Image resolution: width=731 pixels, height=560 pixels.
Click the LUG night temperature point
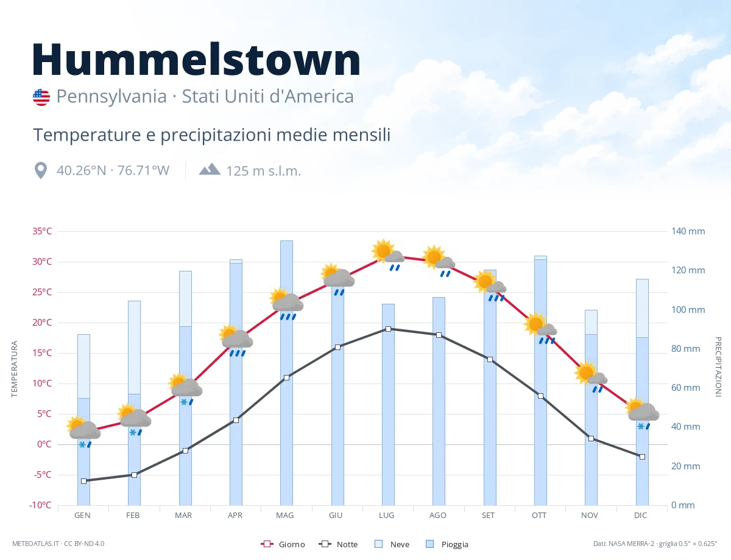pyautogui.click(x=388, y=329)
